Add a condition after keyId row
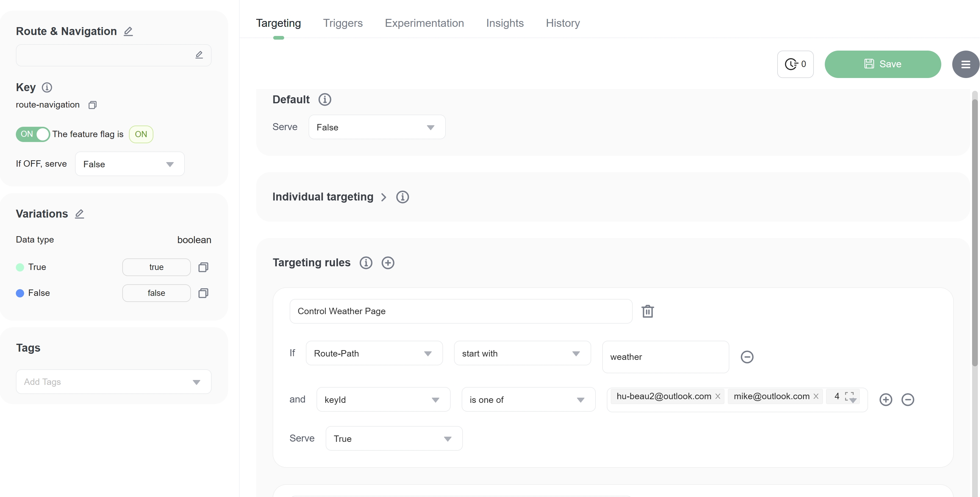This screenshot has width=980, height=497. point(886,400)
